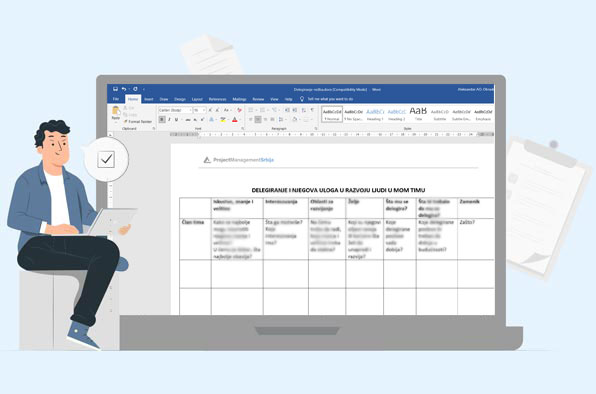Viewport: 596px width, 394px height.
Task: Click the Show paragraph marks pilcrow icon
Action: tap(312, 110)
